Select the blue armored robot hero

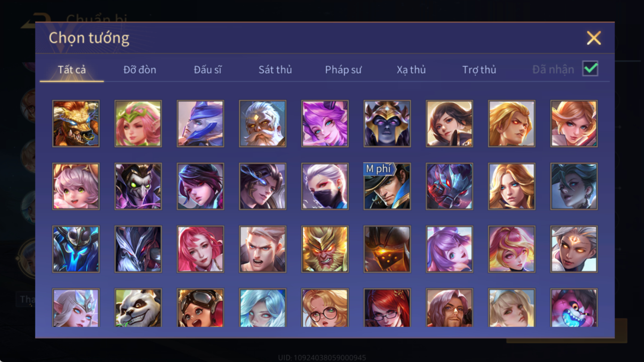click(x=76, y=249)
